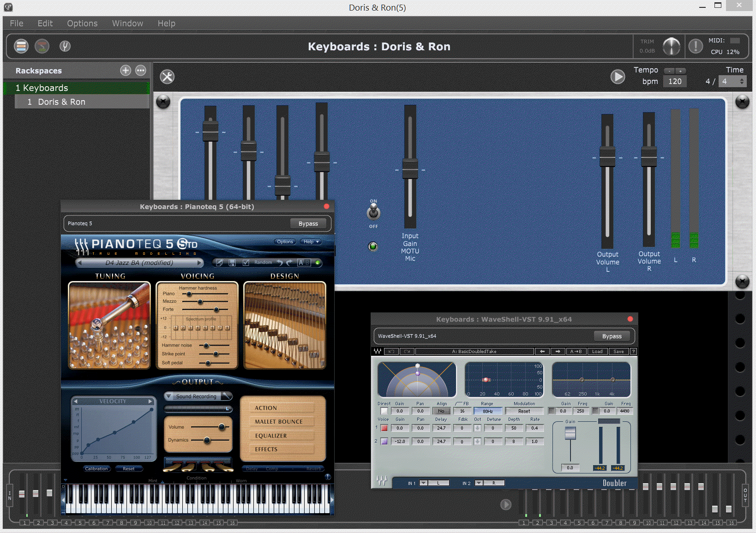The height and width of the screenshot is (533, 756).
Task: Open the Options menu
Action: click(x=82, y=23)
